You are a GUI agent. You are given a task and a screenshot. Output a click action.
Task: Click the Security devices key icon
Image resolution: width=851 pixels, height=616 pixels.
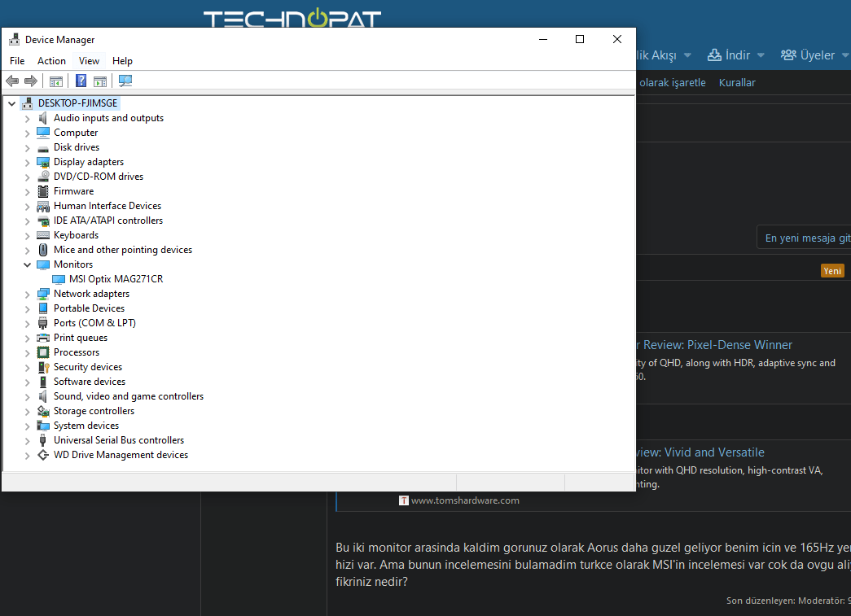pyautogui.click(x=43, y=367)
